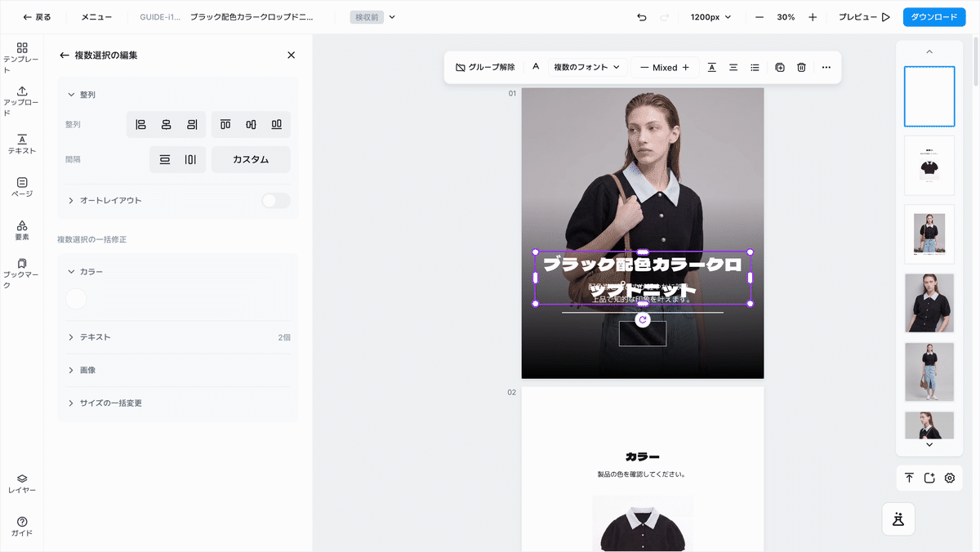Zoom in with the plus button

[x=813, y=17]
